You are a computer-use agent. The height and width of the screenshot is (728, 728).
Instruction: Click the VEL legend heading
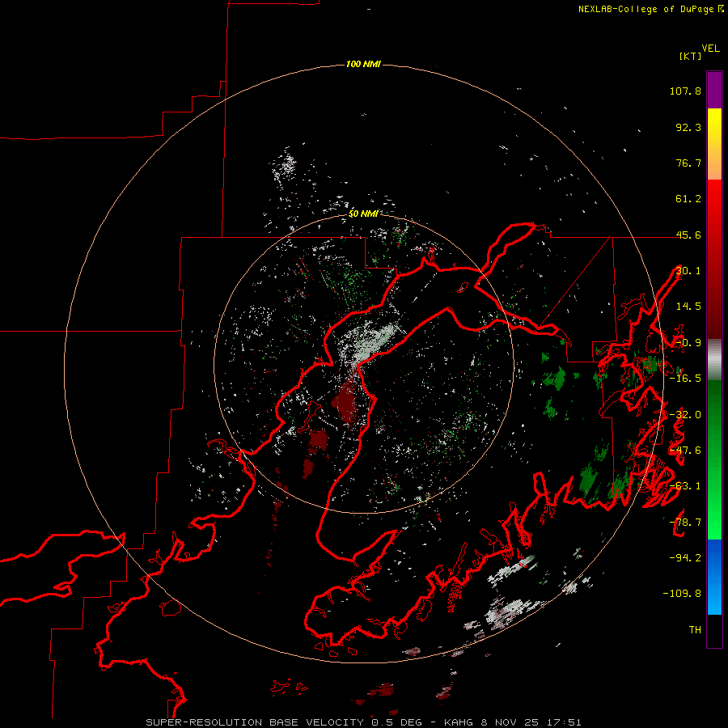click(x=710, y=49)
